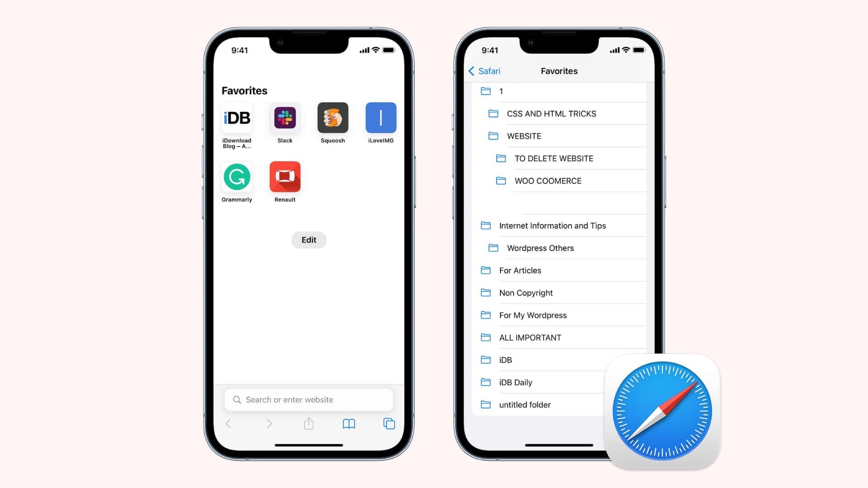Tap the Search or enter website field
The height and width of the screenshot is (488, 868).
309,399
